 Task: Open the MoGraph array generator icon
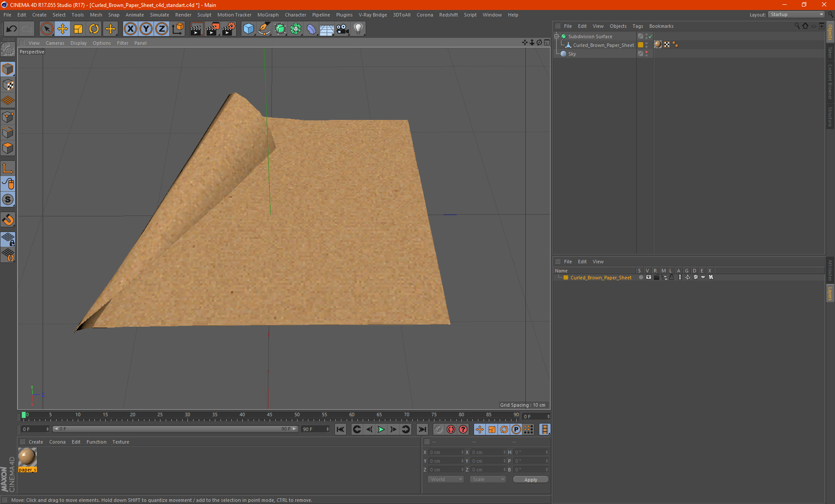(x=296, y=29)
